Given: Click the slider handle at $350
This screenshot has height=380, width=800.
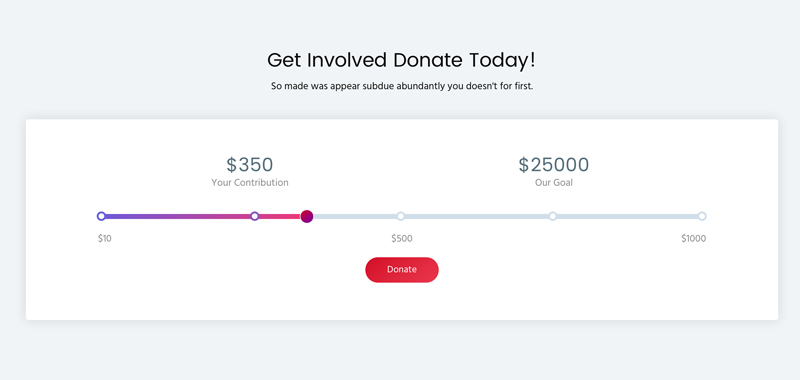Looking at the screenshot, I should click(307, 216).
